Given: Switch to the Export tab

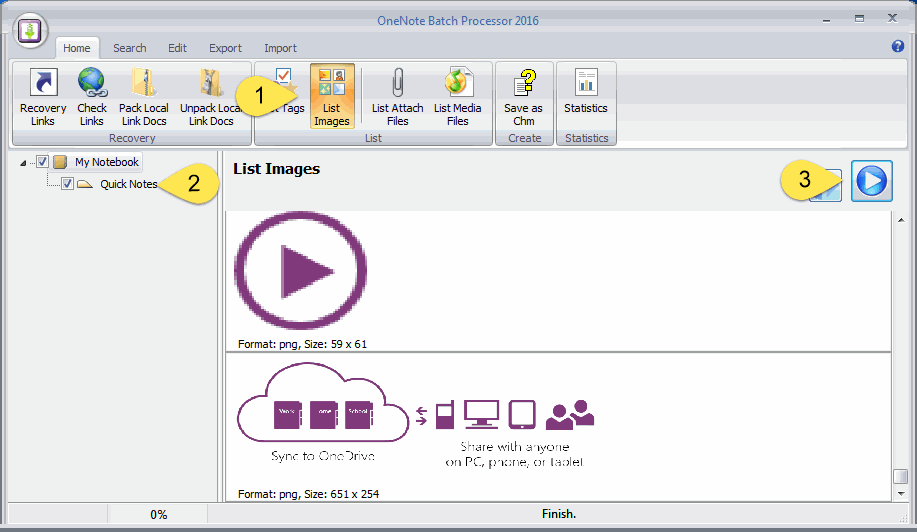Looking at the screenshot, I should pyautogui.click(x=225, y=48).
